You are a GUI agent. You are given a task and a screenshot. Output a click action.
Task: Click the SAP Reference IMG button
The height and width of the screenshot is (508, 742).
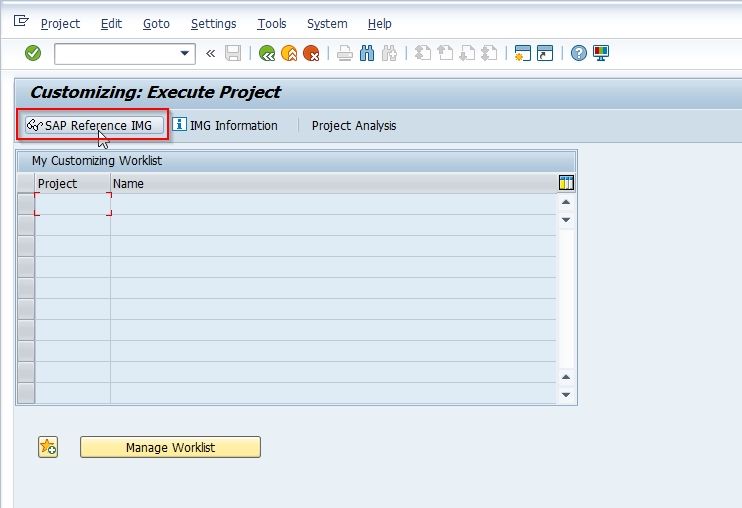(x=94, y=125)
